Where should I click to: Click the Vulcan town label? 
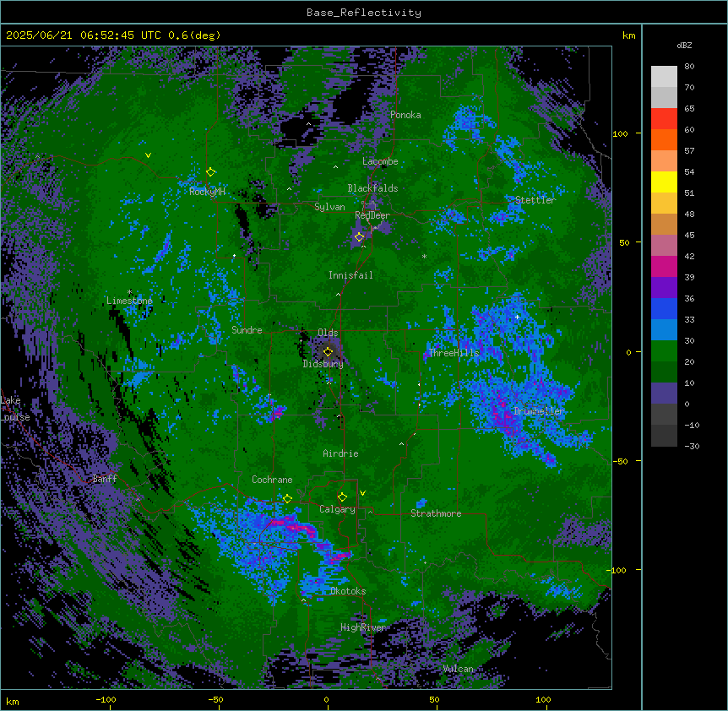[459, 669]
